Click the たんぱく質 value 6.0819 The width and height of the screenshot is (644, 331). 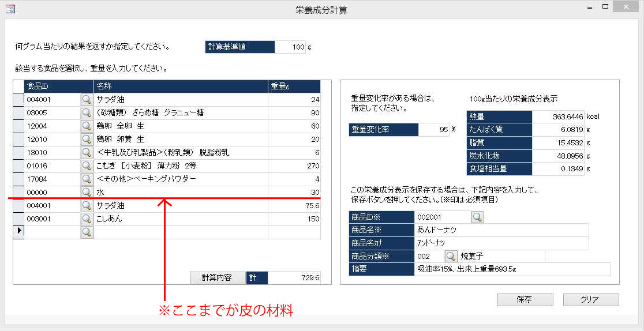click(x=558, y=130)
